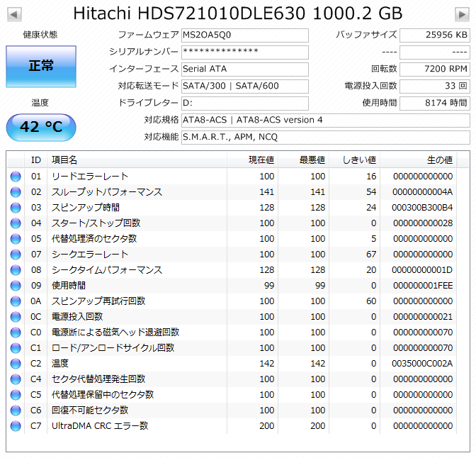This screenshot has height=458, width=476.
Task: Select raw value 000000000028
Action: [423, 223]
